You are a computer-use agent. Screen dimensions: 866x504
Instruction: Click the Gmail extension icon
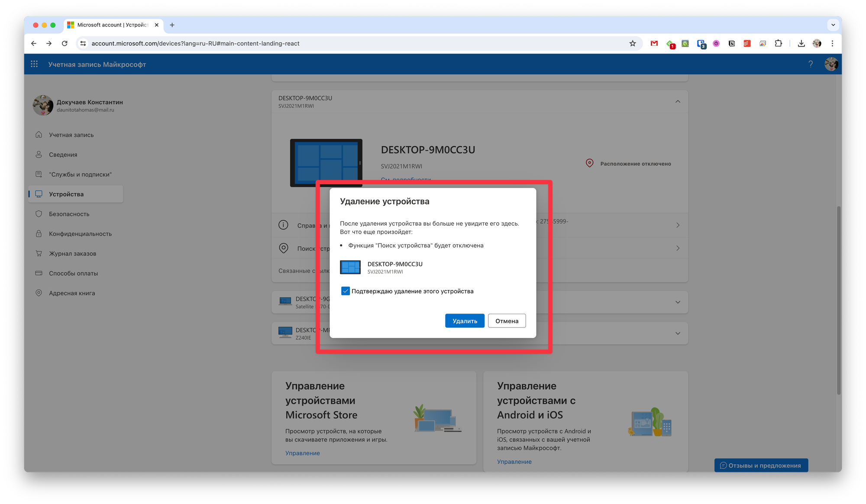click(x=654, y=43)
